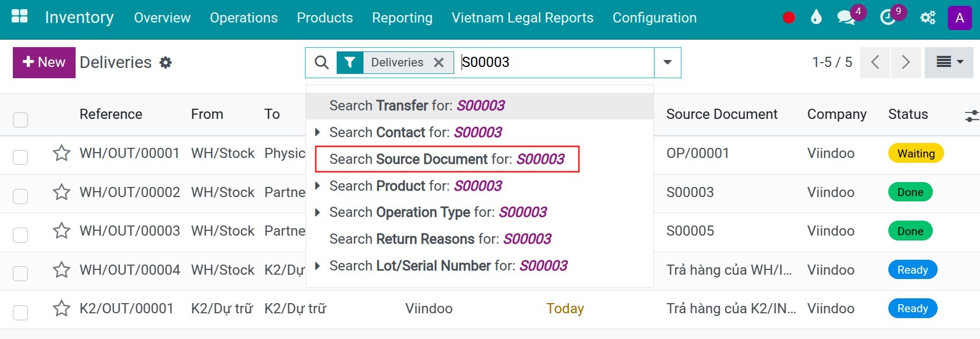
Task: Choose Search Operation Type for S00003
Action: point(480,212)
